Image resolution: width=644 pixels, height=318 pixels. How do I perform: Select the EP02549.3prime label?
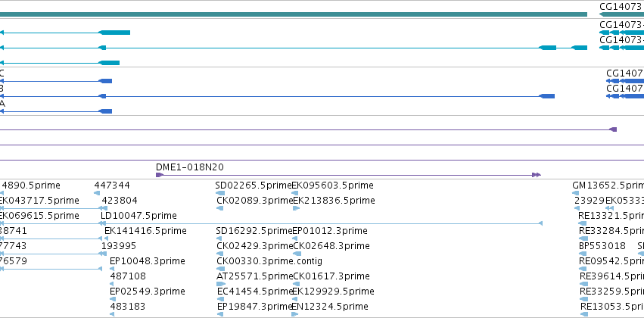[148, 291]
